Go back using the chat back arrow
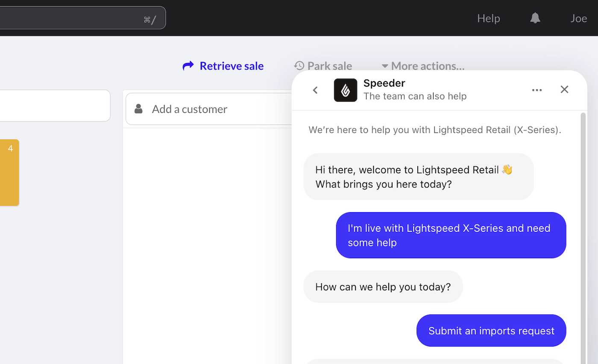 pyautogui.click(x=315, y=90)
